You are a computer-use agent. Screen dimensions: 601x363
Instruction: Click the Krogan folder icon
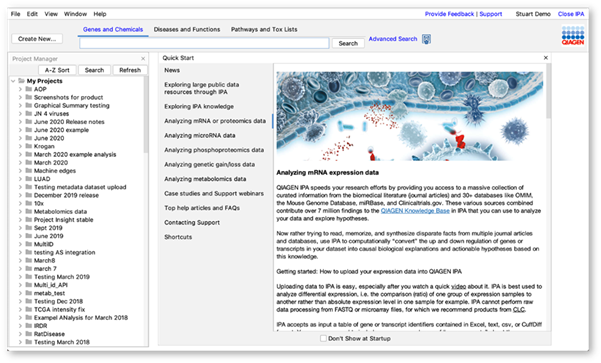coord(29,146)
